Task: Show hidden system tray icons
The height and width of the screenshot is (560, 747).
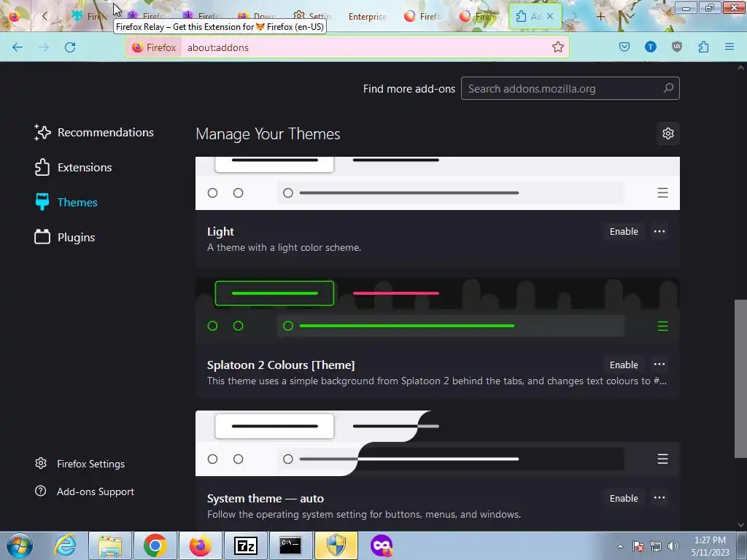Action: point(620,546)
